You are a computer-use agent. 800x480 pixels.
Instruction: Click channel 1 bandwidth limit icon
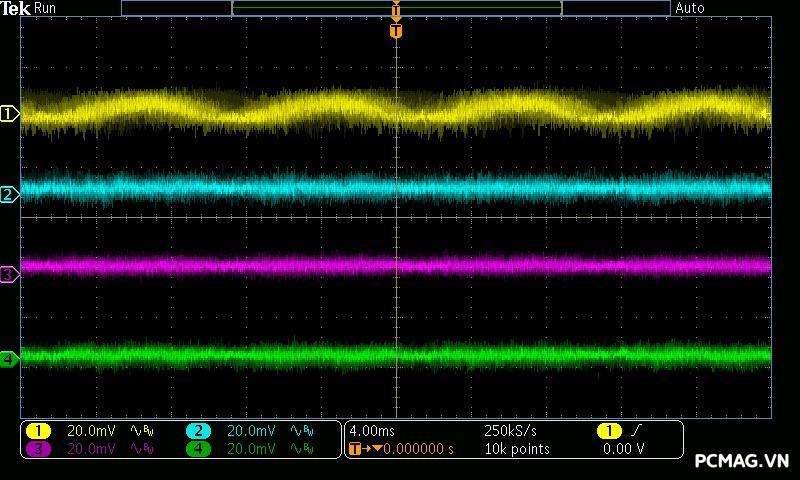(142, 431)
